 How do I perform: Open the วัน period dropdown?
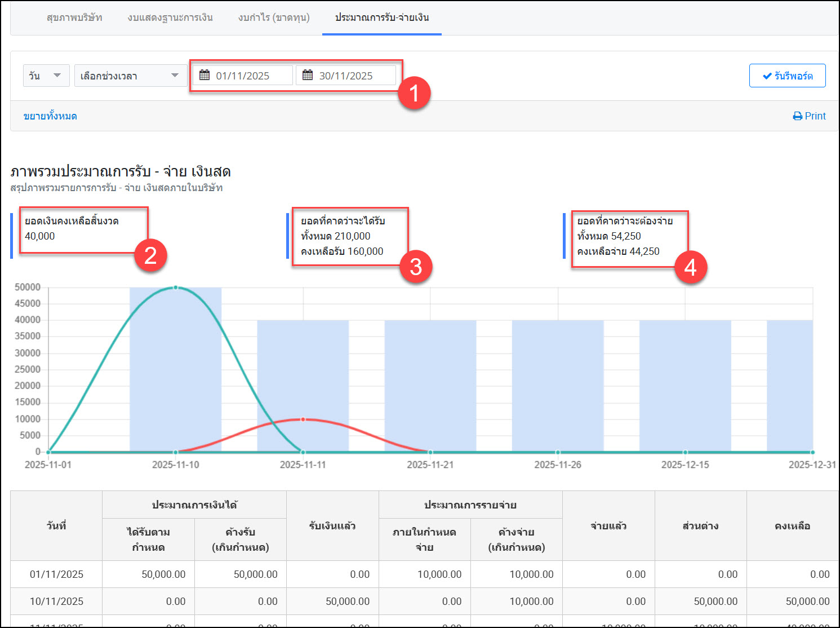[46, 76]
